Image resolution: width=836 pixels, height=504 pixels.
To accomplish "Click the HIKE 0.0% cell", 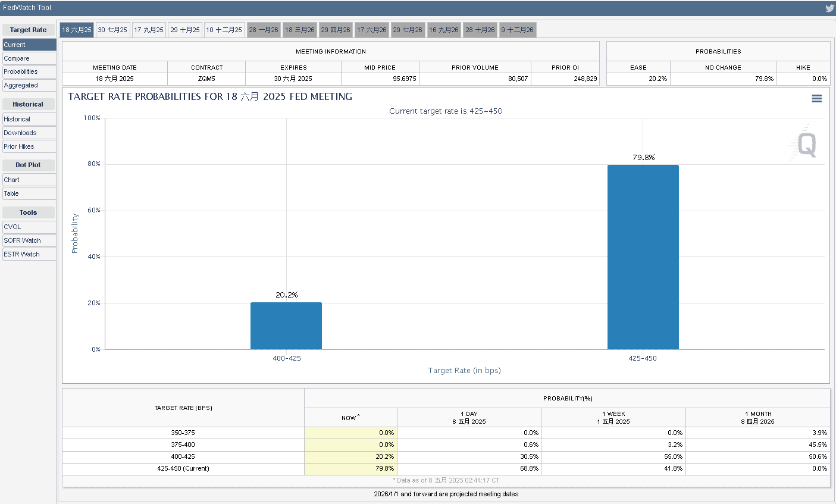I will tap(803, 79).
